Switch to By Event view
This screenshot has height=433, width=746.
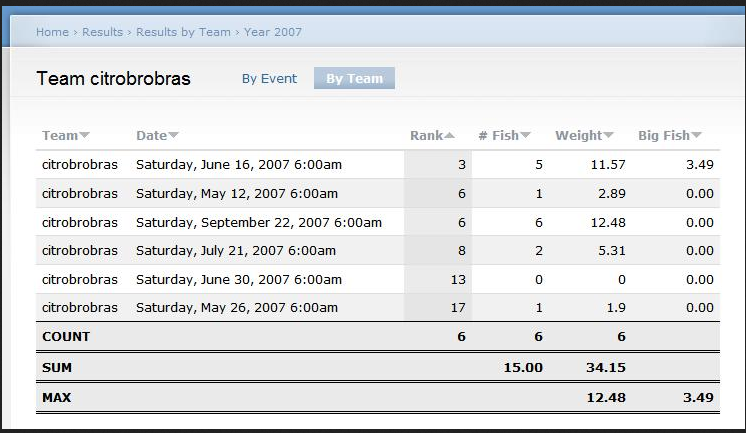click(269, 79)
